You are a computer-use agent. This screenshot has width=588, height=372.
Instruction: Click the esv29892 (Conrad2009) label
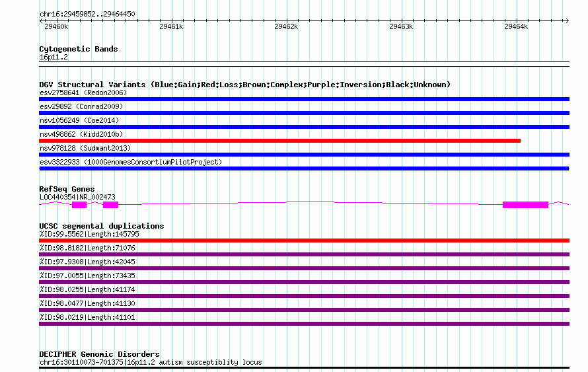81,106
